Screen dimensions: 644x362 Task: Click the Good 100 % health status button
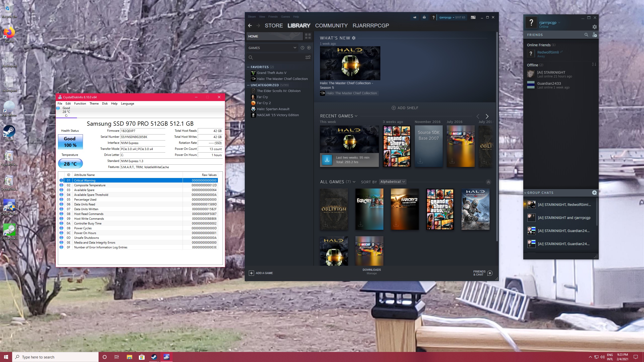(70, 142)
